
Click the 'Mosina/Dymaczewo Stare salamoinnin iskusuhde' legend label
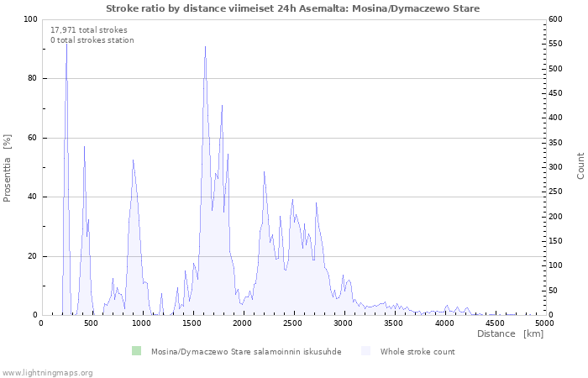point(246,352)
